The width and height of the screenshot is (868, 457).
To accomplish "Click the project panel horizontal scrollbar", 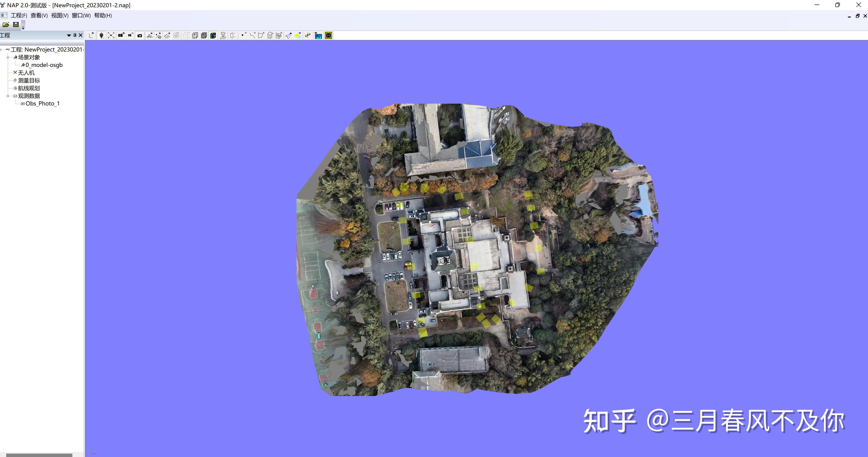I will [x=39, y=455].
